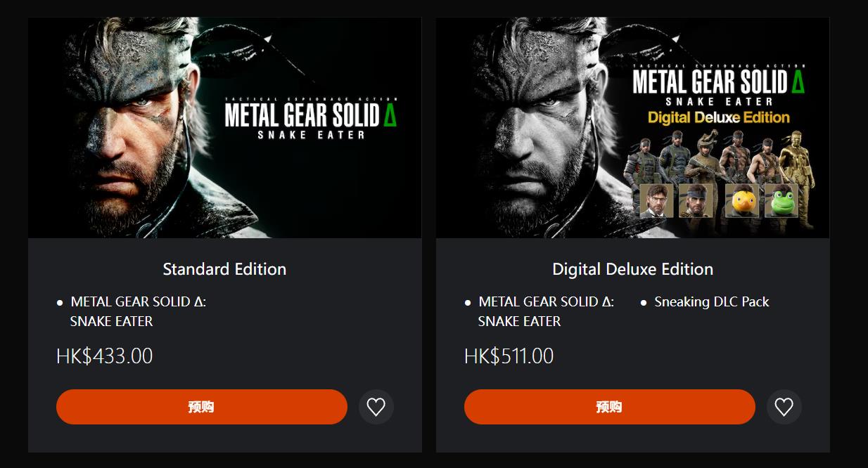Click Deluxe Edition's METAL GEAR SOLID Δ item

tap(546, 311)
